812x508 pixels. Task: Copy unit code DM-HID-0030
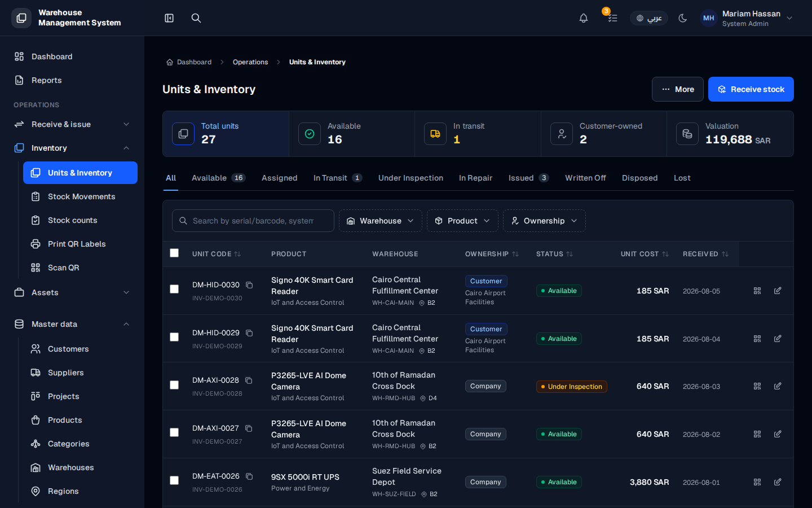249,285
